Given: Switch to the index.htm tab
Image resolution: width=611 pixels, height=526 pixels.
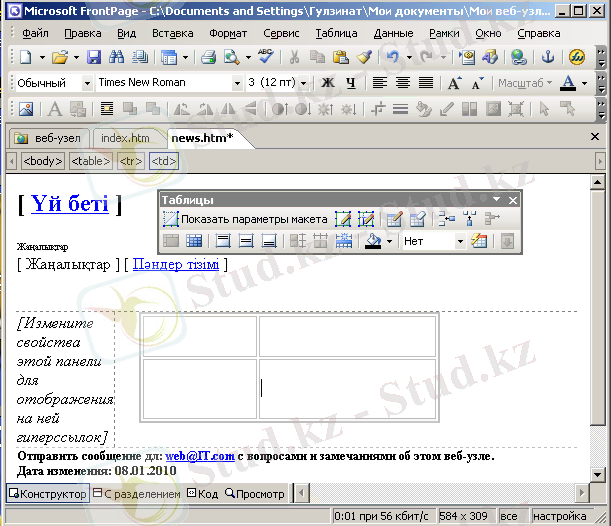Looking at the screenshot, I should click(125, 138).
